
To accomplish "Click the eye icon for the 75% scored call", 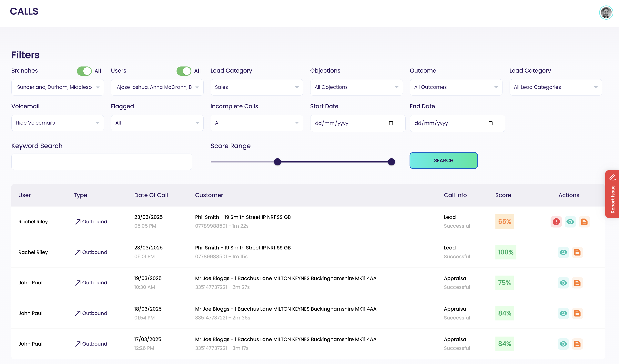I will click(563, 283).
